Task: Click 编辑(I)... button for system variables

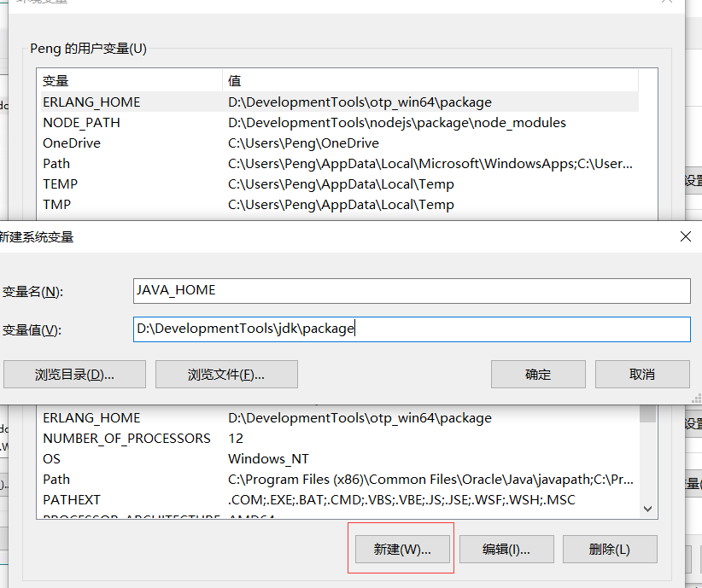Action: point(506,549)
